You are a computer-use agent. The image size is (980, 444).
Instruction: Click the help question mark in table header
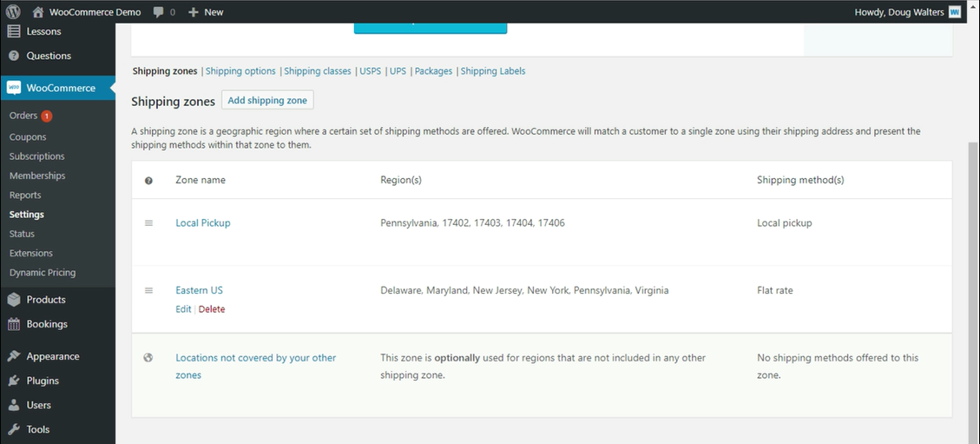click(148, 181)
